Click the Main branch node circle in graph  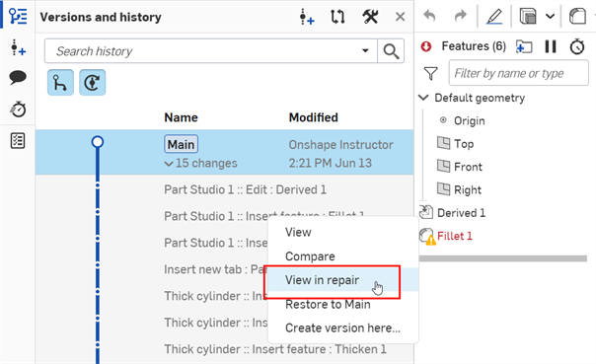click(98, 142)
